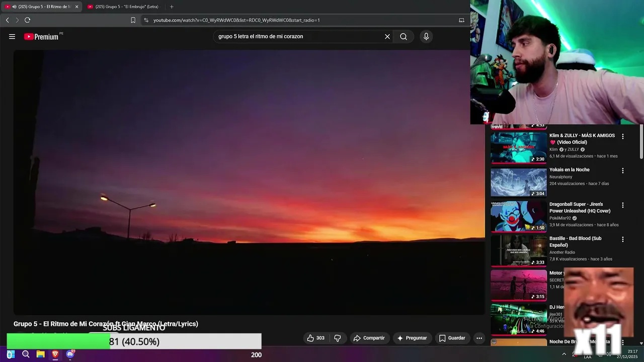
Task: Open more actions three-dot menu under video
Action: [479, 338]
